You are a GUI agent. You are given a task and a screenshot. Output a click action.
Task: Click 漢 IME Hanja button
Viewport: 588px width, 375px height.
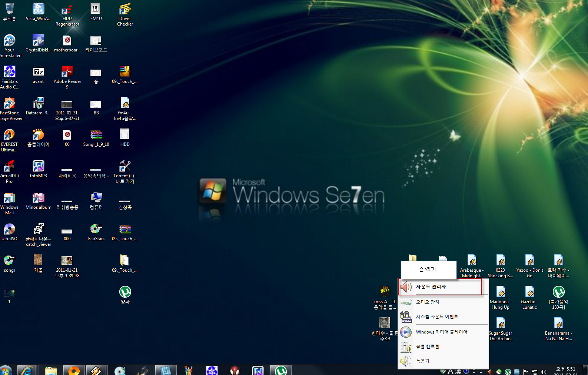point(458,372)
